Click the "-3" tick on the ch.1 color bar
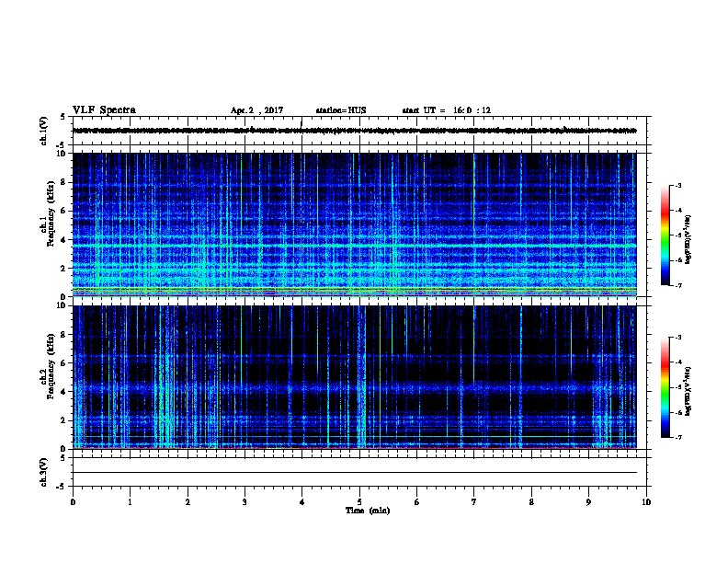Screen dimensions: 728x563 click(678, 185)
